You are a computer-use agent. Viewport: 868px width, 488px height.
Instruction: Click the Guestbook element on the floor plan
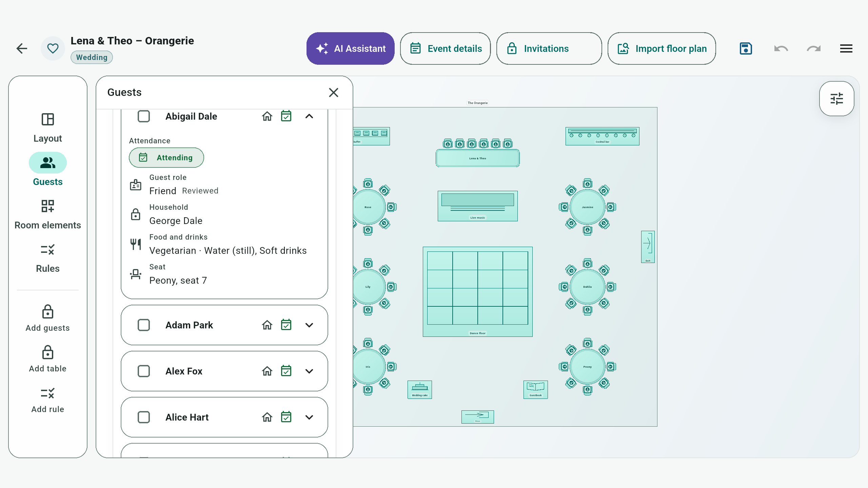click(536, 389)
